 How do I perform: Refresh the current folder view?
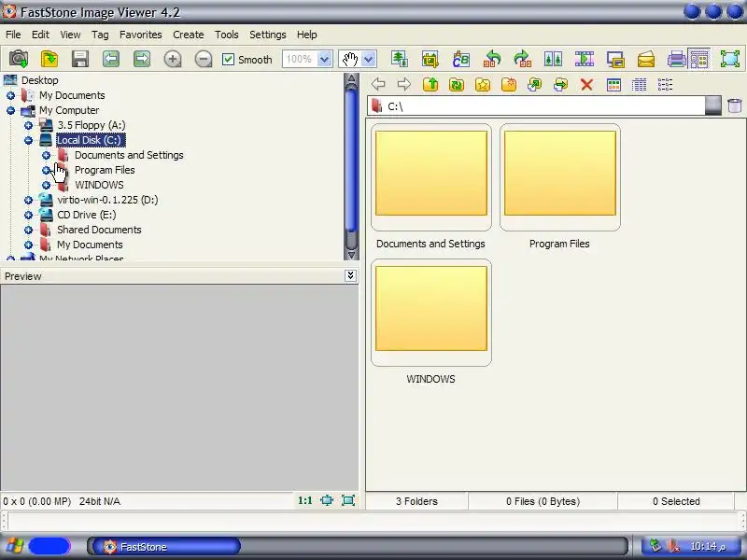[457, 85]
